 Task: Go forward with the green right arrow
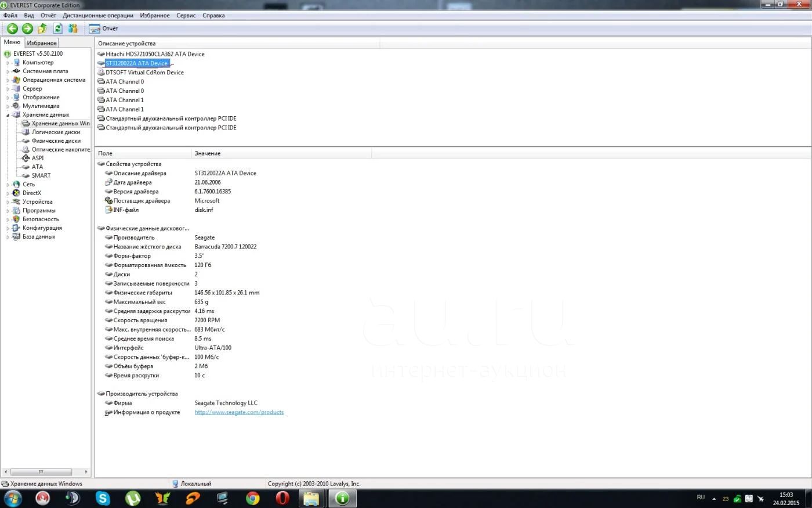point(27,28)
